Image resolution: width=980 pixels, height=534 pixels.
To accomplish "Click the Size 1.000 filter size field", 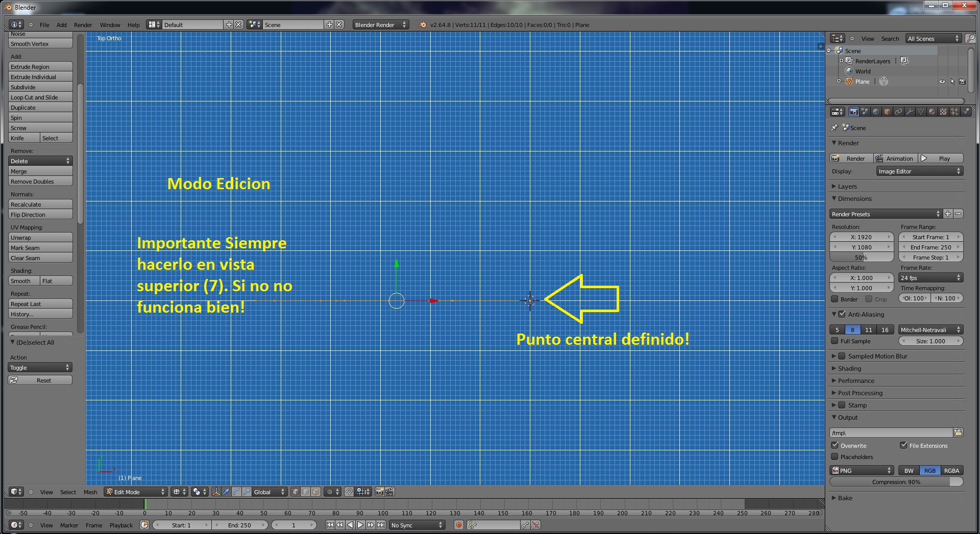I will [930, 341].
